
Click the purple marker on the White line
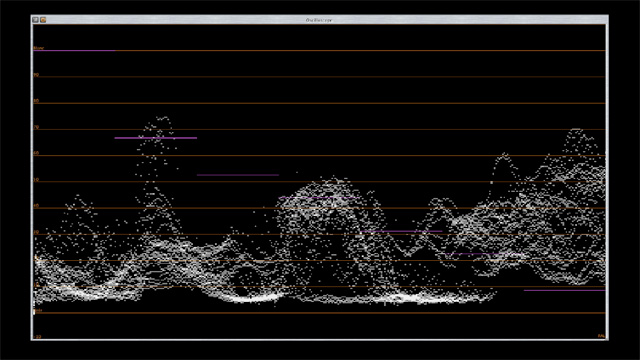pos(74,51)
